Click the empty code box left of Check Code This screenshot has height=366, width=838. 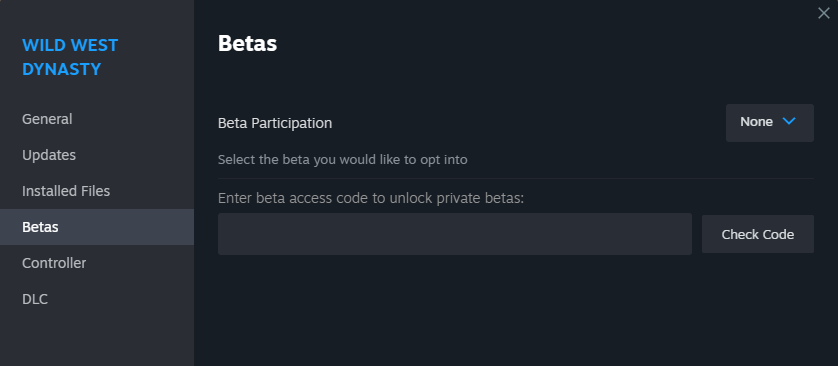tap(455, 234)
